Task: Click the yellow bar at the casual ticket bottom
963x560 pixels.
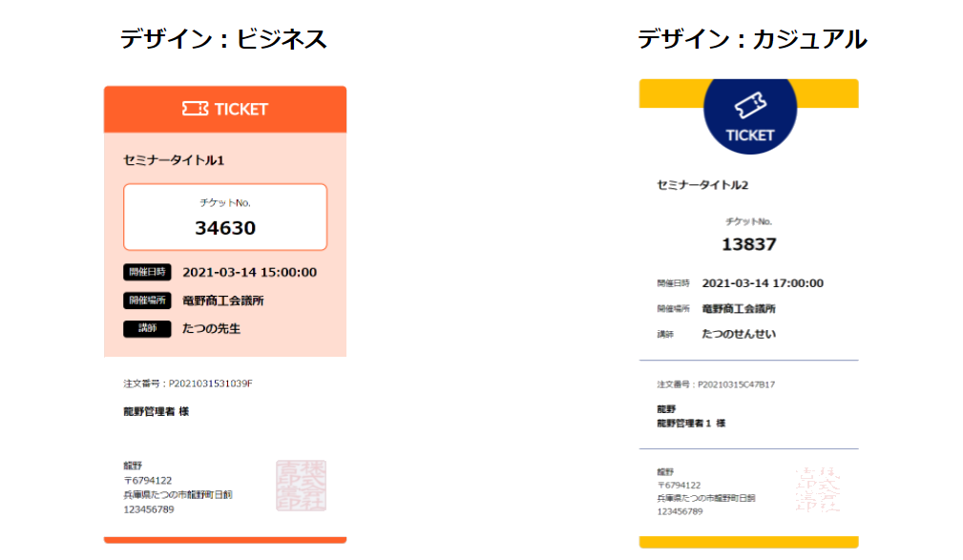Action: tap(748, 542)
